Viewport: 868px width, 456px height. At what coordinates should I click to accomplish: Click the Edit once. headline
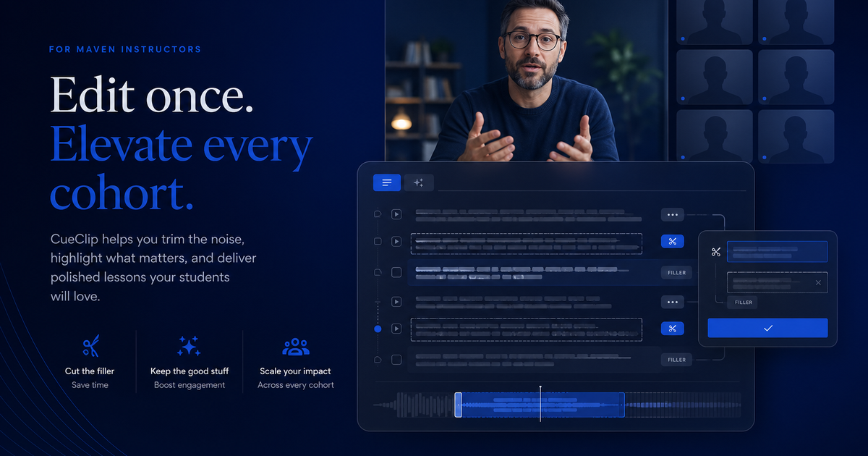click(152, 95)
